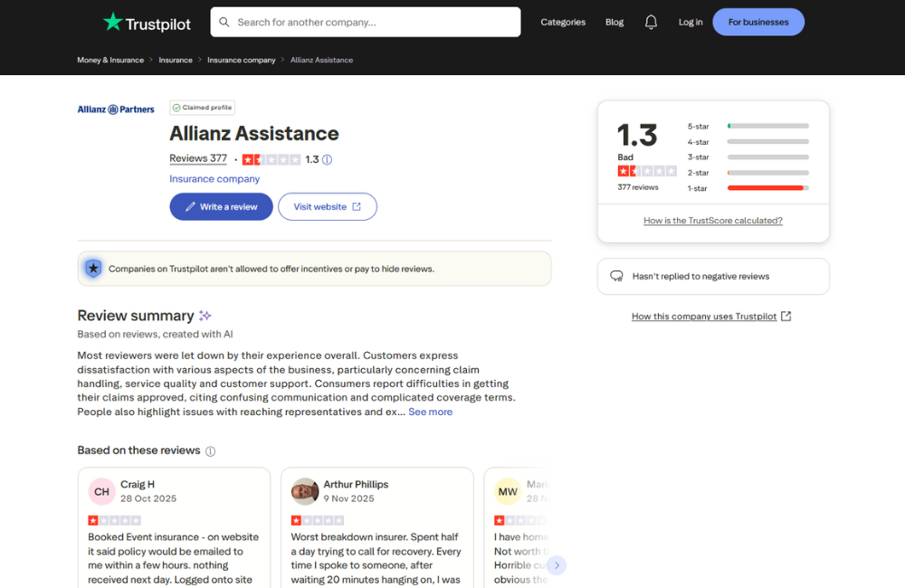
Task: Click the Trustpilot logo in header
Action: pyautogui.click(x=147, y=23)
